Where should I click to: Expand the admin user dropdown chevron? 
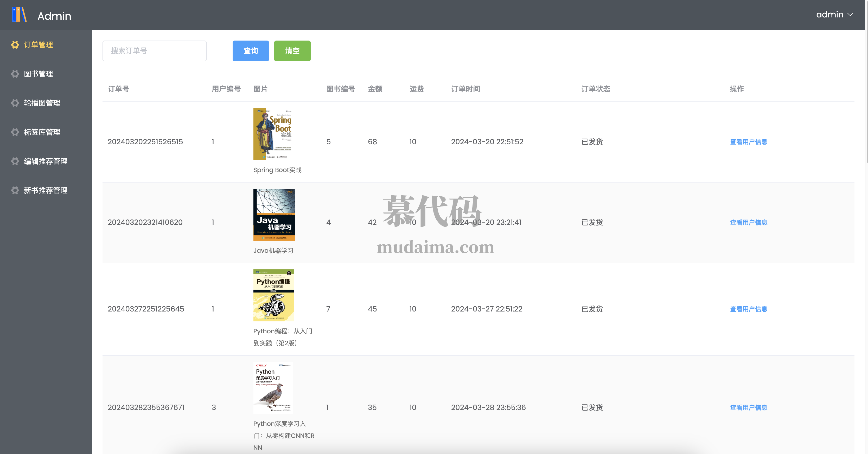tap(850, 15)
